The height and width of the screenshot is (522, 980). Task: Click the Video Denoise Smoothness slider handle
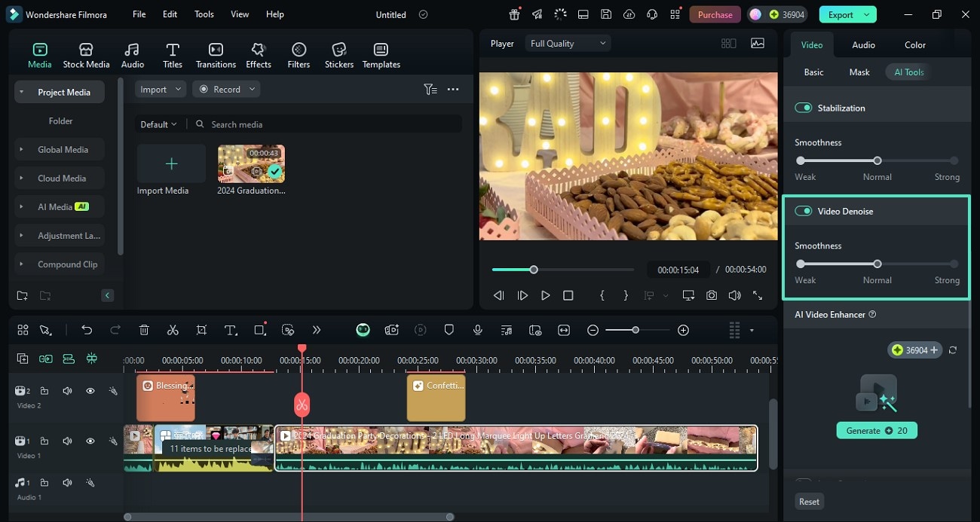877,264
